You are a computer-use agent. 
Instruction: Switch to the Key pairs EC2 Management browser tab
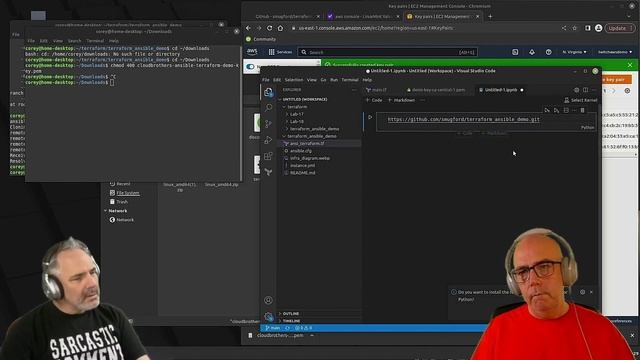click(442, 17)
